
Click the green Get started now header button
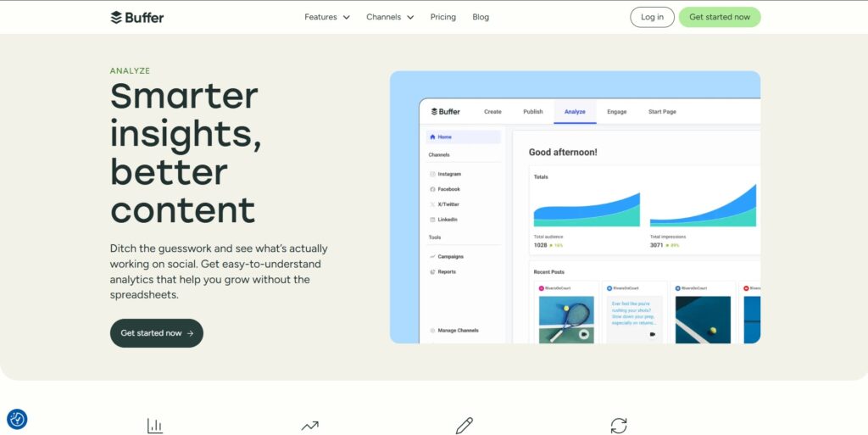coord(720,17)
